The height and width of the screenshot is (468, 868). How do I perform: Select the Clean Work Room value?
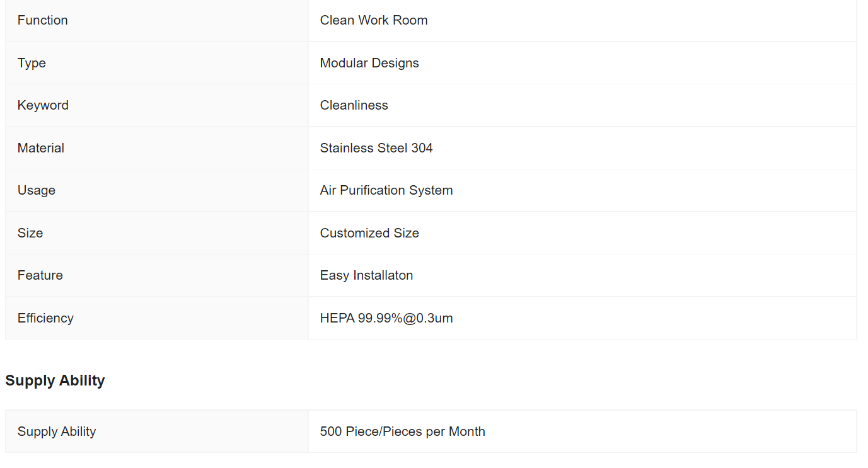pos(374,20)
